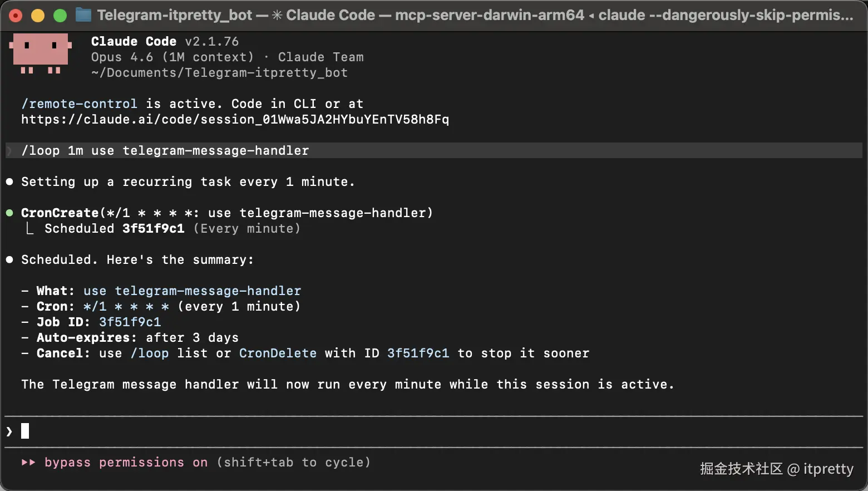The image size is (868, 491).
Task: Click the highlighted /loop in Cancel line
Action: [149, 353]
